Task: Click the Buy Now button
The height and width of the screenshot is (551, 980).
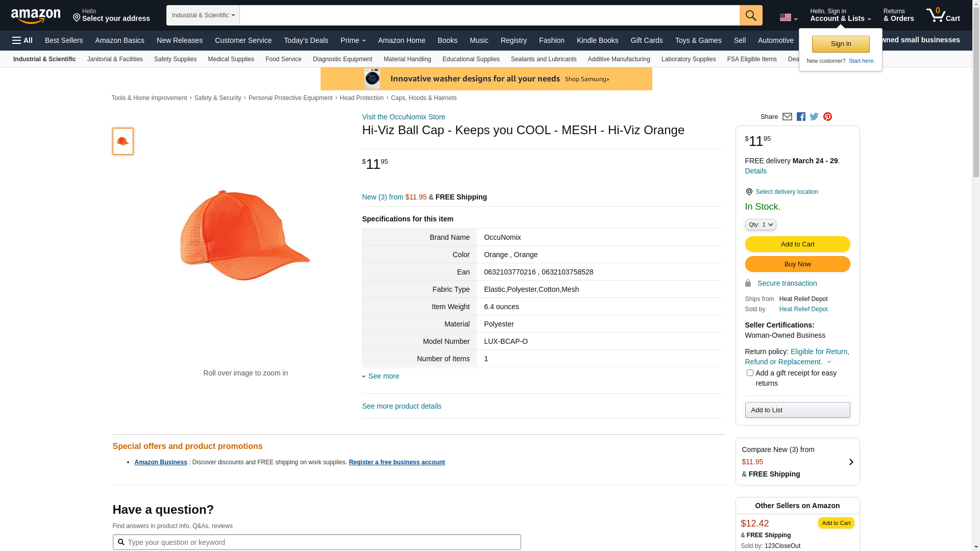Action: [797, 264]
